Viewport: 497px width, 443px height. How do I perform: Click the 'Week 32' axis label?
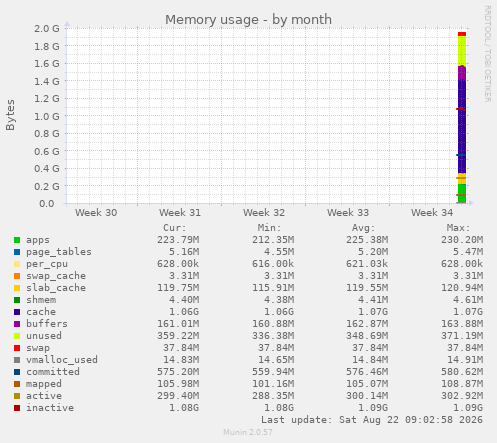264,213
